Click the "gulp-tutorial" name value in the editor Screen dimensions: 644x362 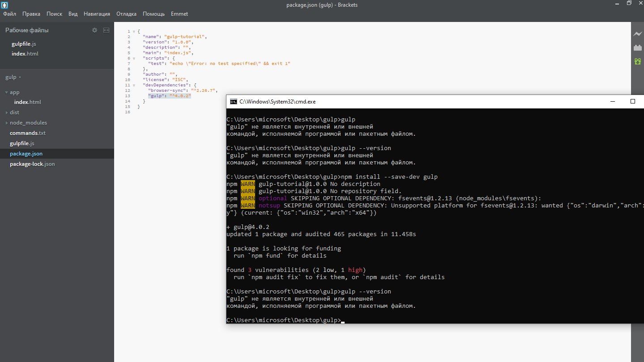185,37
